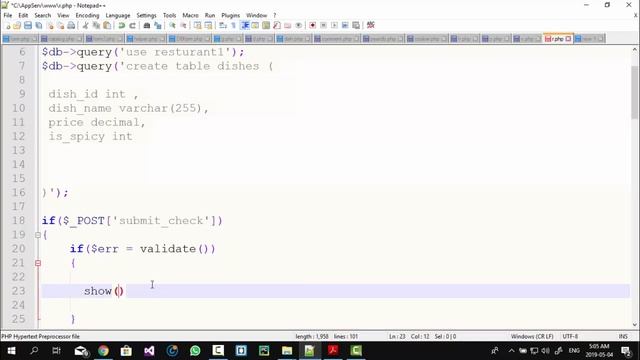Image resolution: width=640 pixels, height=360 pixels.
Task: Click the UTF-8 encoding status field
Action: (x=570, y=336)
